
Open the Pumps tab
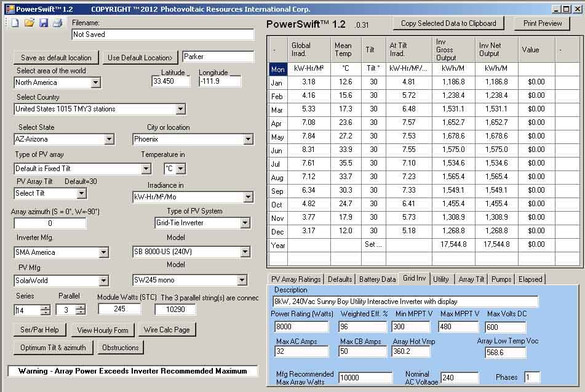[501, 279]
